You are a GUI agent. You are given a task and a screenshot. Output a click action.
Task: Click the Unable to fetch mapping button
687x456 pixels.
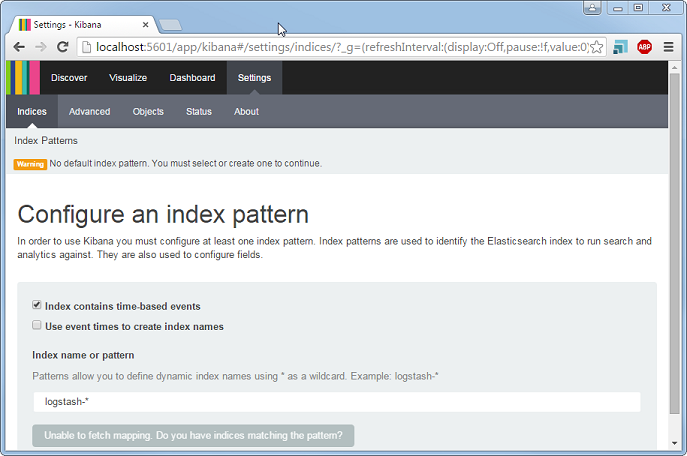click(193, 435)
